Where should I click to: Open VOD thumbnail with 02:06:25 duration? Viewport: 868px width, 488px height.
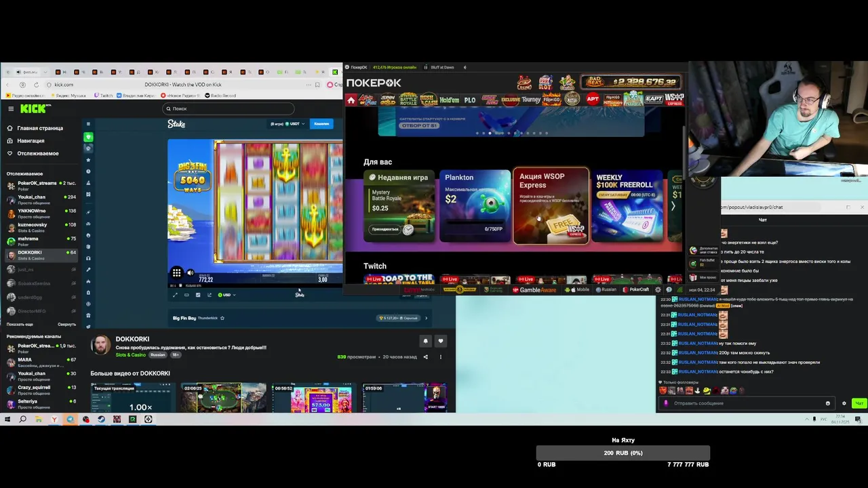224,398
